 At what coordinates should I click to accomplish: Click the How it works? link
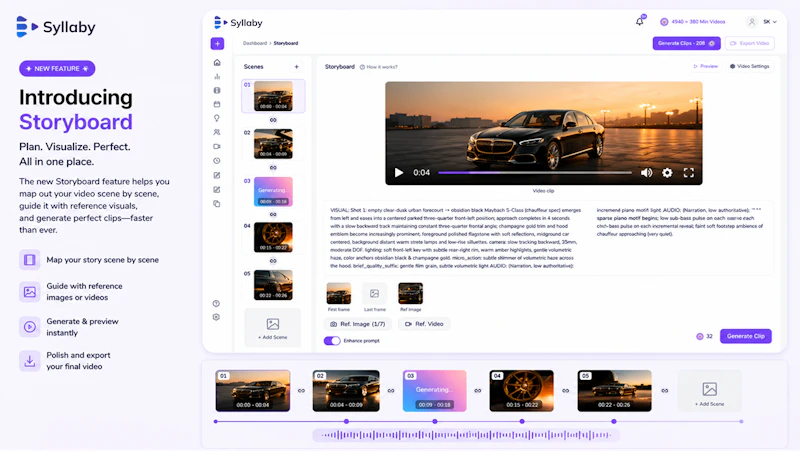tap(379, 67)
